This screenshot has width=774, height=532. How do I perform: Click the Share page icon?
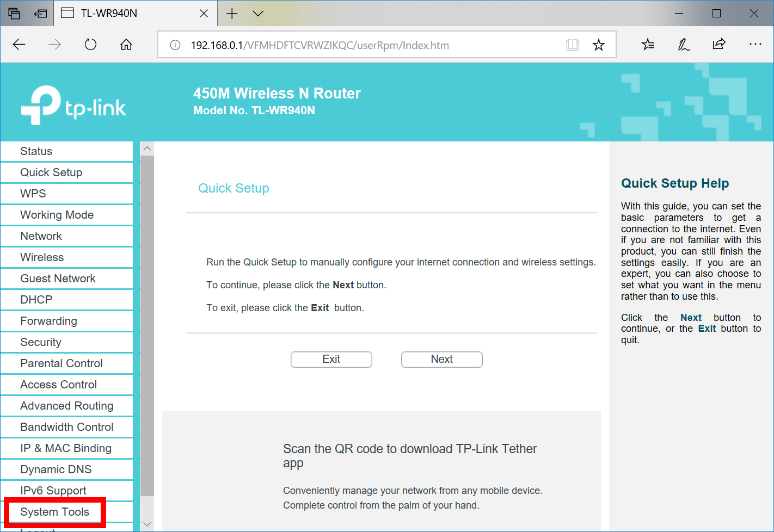pyautogui.click(x=719, y=44)
